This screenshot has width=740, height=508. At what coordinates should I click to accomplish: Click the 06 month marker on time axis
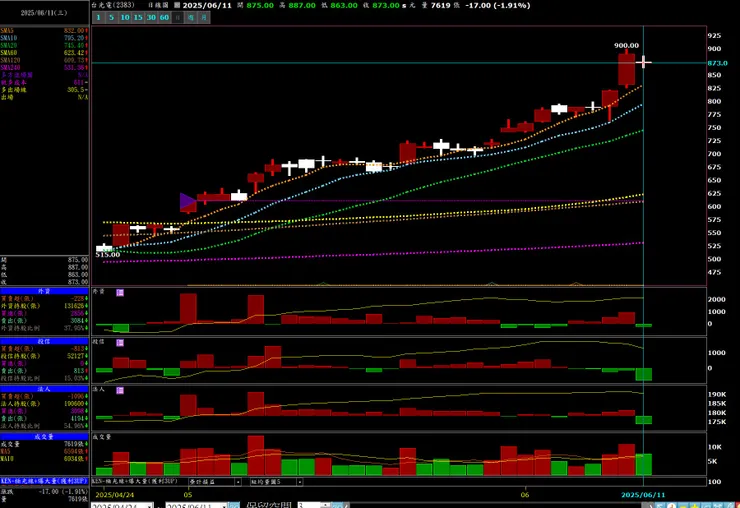click(x=525, y=495)
